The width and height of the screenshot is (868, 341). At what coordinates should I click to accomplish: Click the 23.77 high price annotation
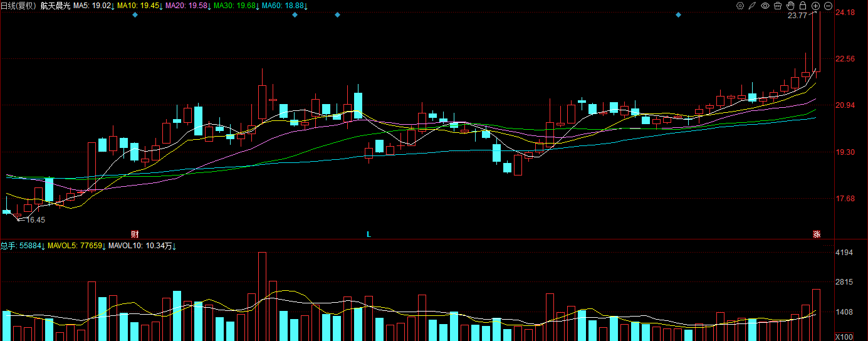pos(797,16)
